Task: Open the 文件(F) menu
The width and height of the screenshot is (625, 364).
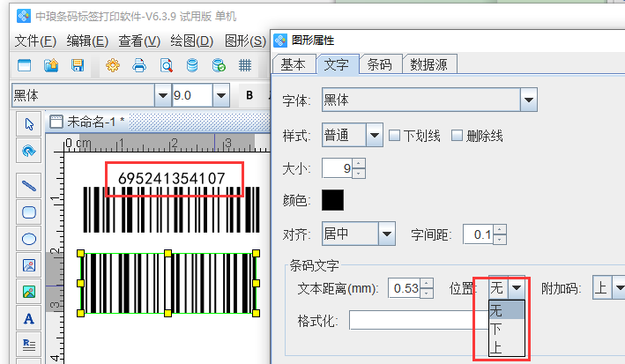Action: coord(35,41)
